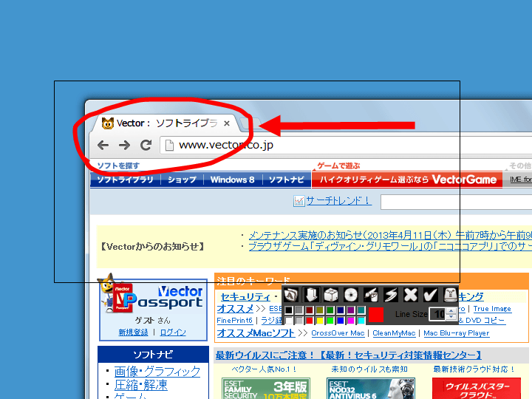Image resolution: width=532 pixels, height=399 pixels.
Task: Click the サーチトレンド chart icon
Action: (x=299, y=201)
